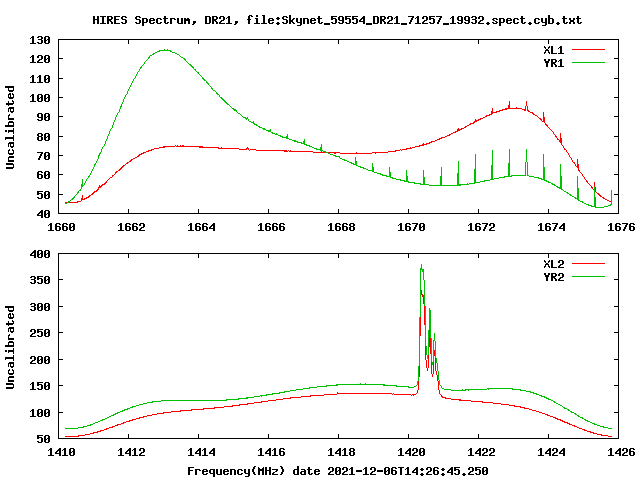The image size is (640, 480).
Task: Click the 1672 x-axis tick label
Action: [x=481, y=227]
